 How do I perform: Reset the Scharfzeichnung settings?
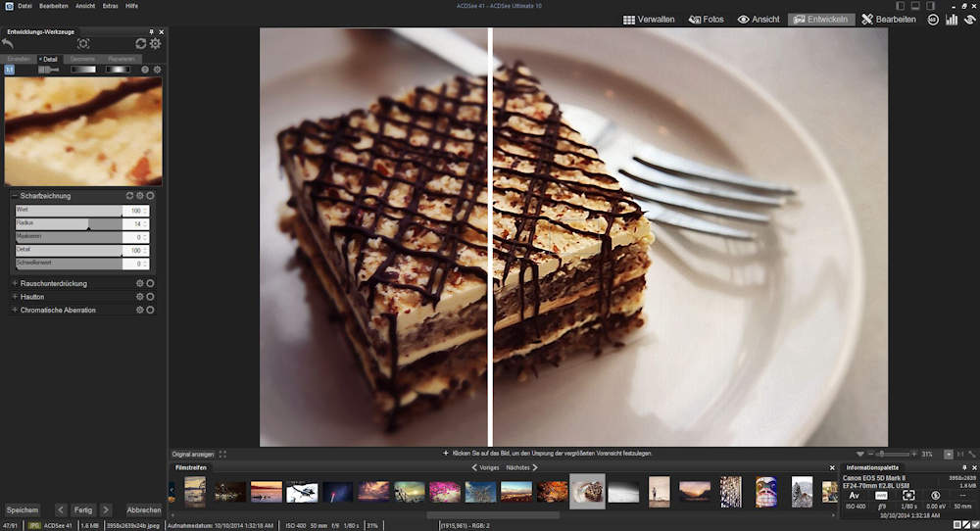[x=129, y=196]
